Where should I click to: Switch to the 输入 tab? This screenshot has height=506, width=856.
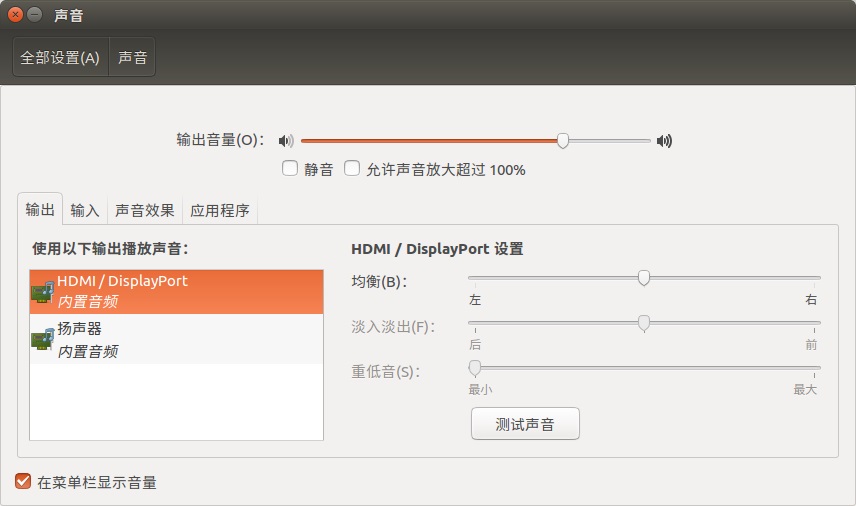tap(85, 210)
